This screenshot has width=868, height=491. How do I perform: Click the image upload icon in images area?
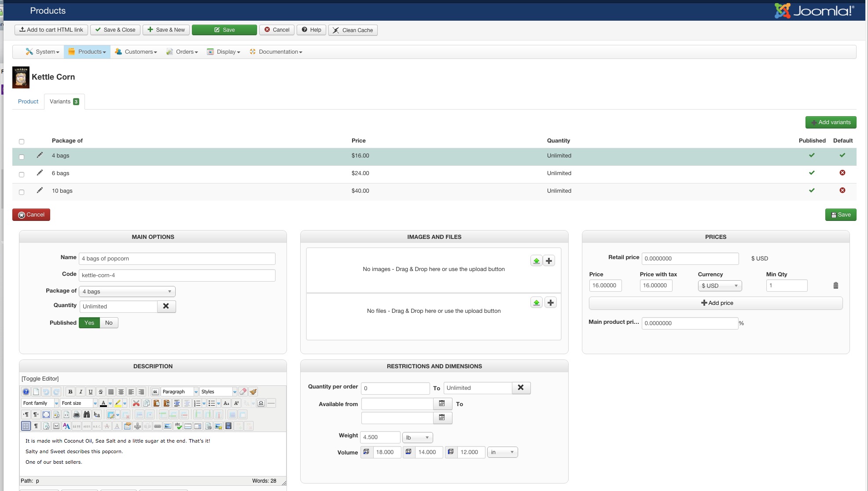[536, 261]
